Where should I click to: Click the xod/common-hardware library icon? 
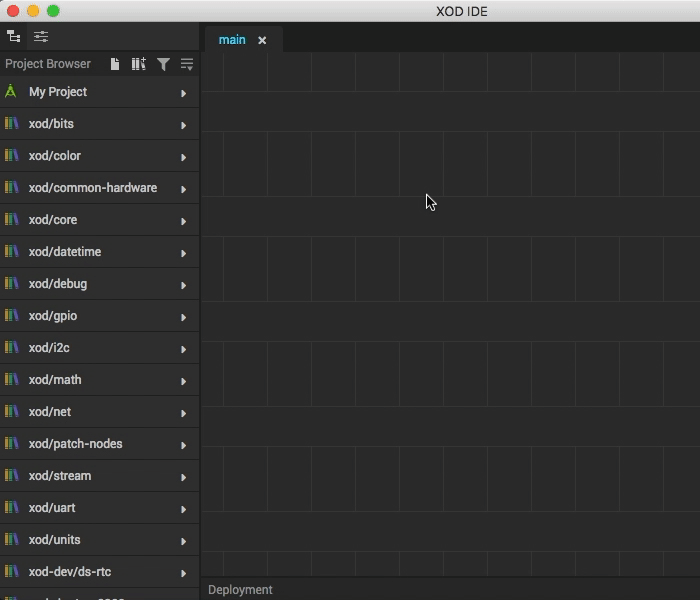(x=12, y=187)
